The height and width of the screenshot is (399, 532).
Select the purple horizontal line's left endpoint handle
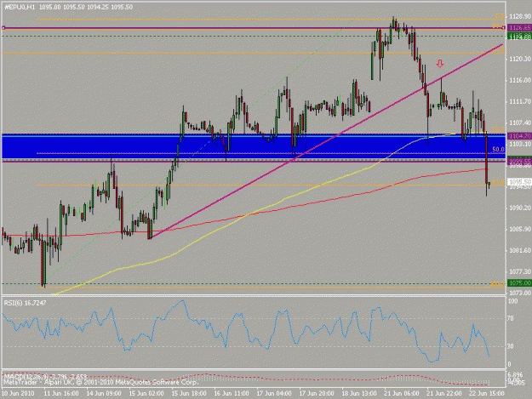(3, 28)
